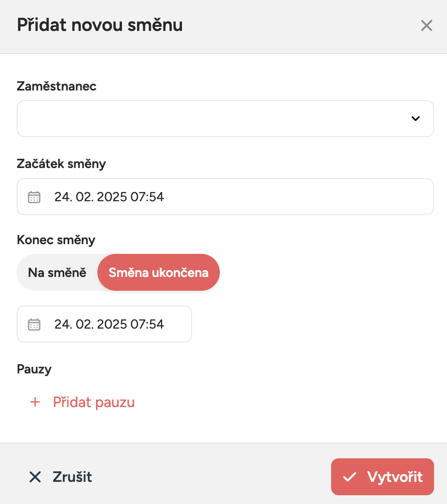Click the Pauzy section header

coord(34,369)
